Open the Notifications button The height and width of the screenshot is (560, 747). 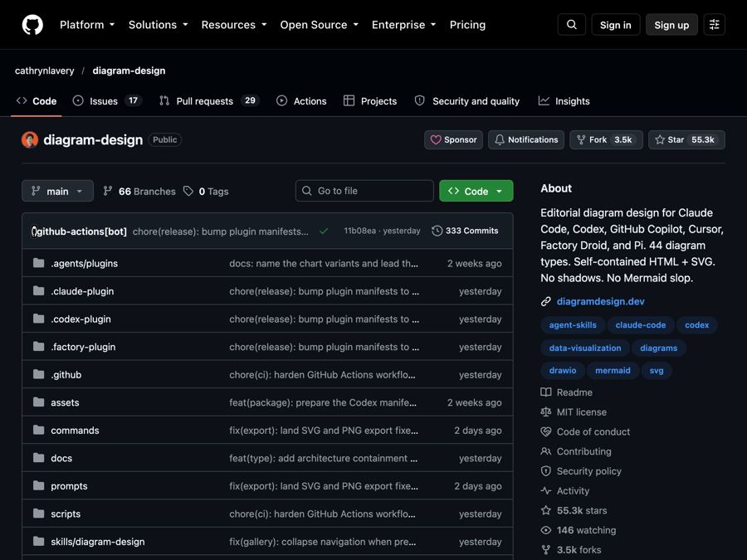pos(526,140)
